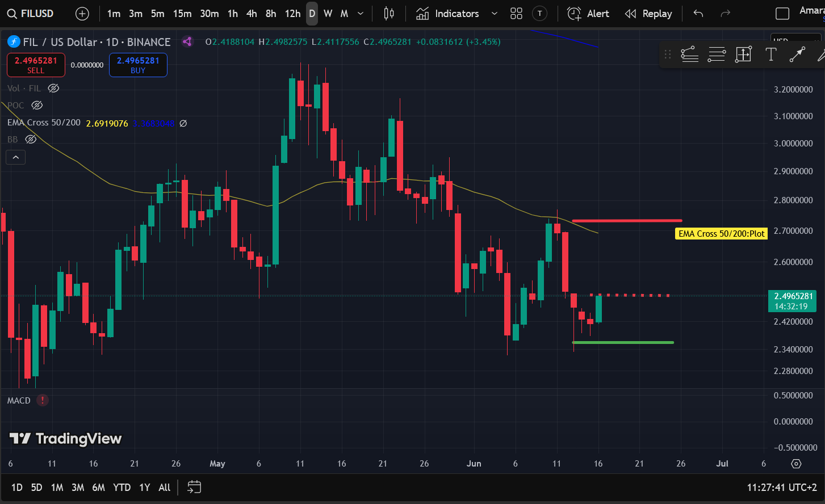Viewport: 825px width, 504px height.
Task: Open the timeframe chevron next to M
Action: pyautogui.click(x=360, y=13)
